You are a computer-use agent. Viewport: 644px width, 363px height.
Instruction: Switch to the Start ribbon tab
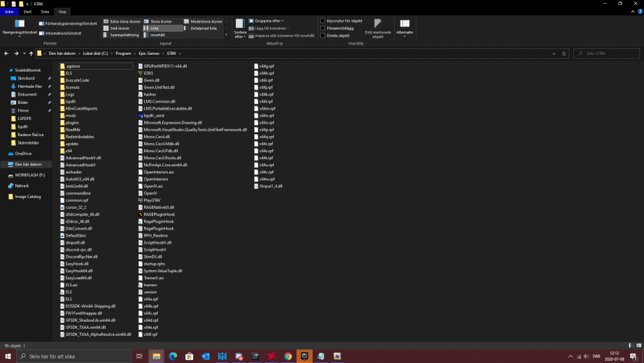tap(28, 12)
